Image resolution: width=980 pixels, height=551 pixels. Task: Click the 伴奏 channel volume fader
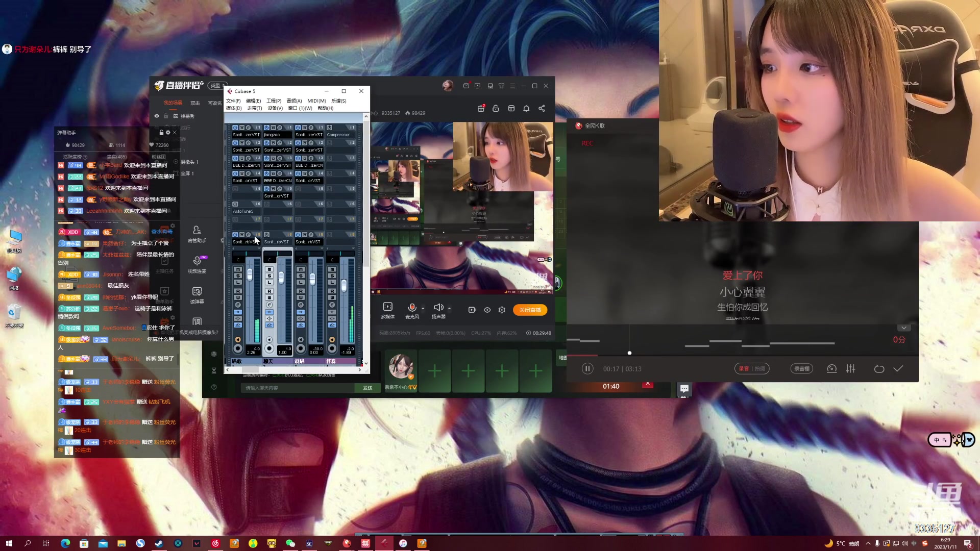click(344, 286)
